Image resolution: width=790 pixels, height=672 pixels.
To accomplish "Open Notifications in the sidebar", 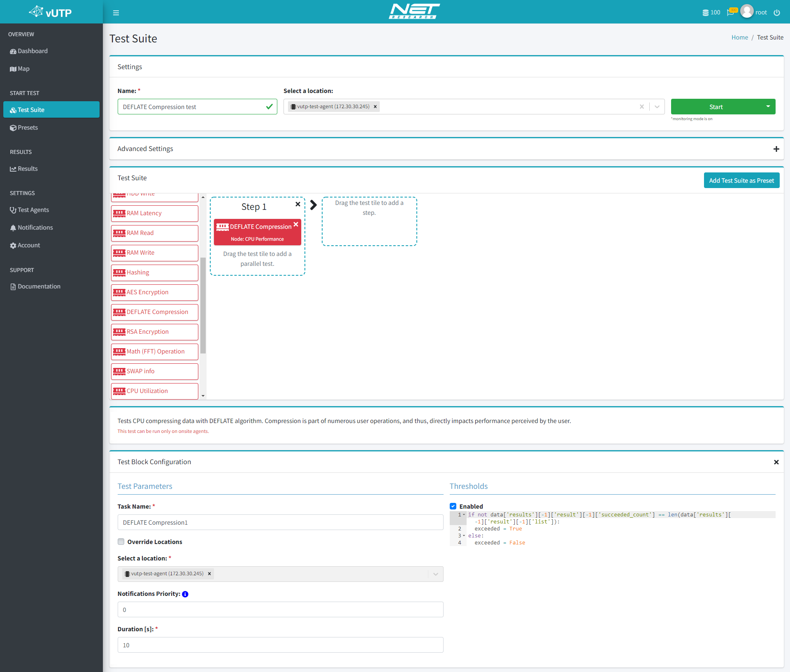I will [51, 228].
